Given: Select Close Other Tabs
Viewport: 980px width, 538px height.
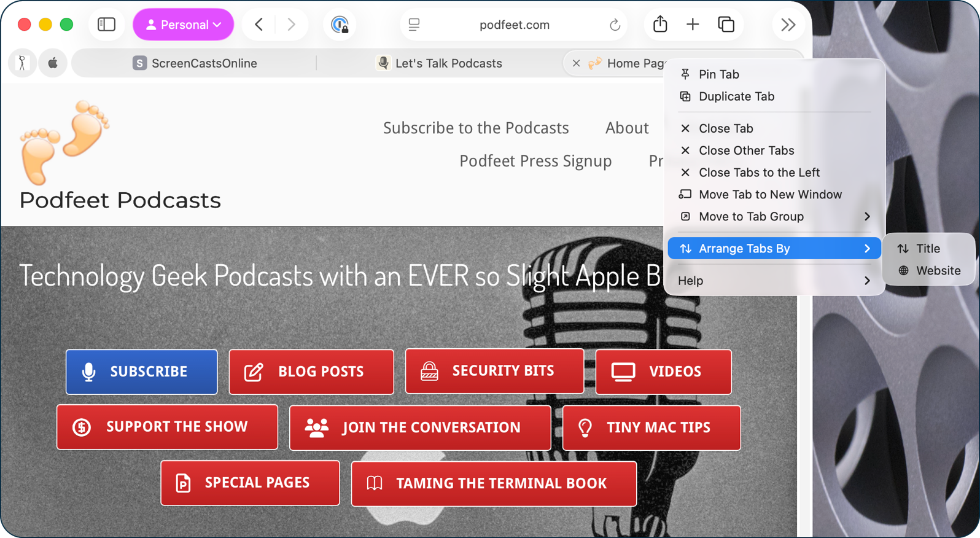Looking at the screenshot, I should click(x=774, y=150).
